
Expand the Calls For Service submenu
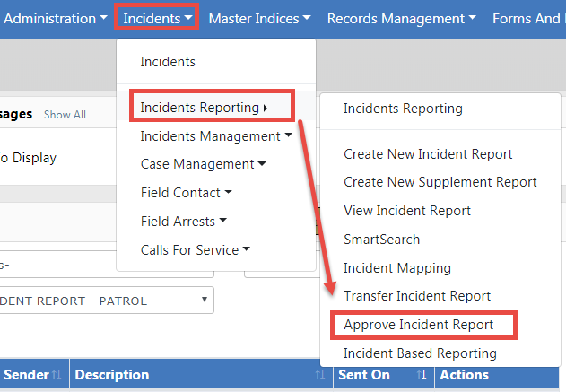pyautogui.click(x=195, y=250)
